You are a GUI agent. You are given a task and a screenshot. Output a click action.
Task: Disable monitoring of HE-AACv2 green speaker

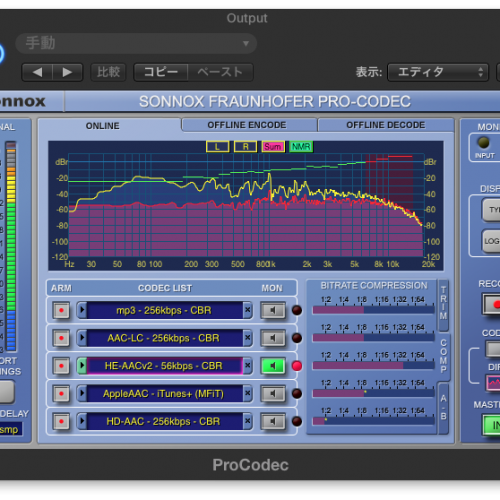pos(273,366)
